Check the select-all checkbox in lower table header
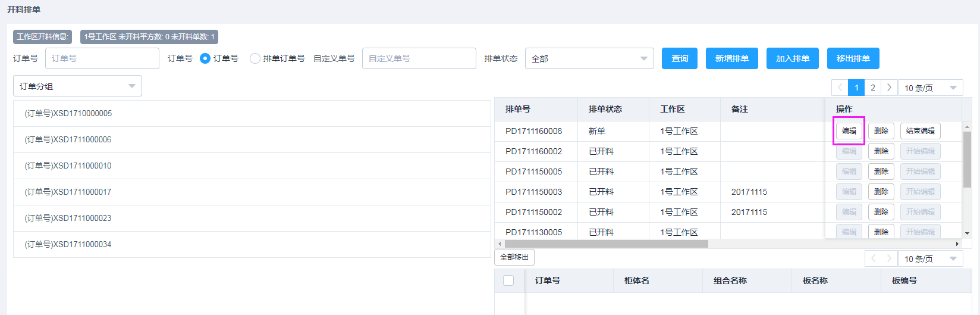Viewport: 980px width, 315px height. (508, 280)
